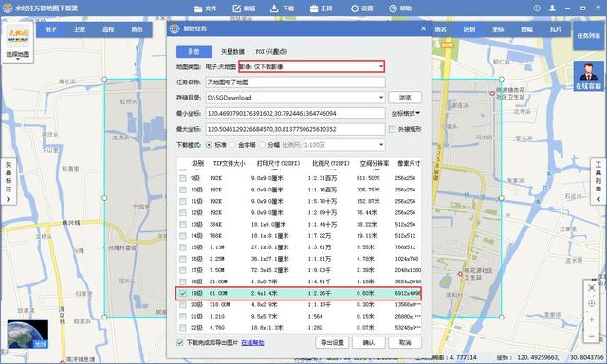
Task: Click the 图幅 map-sheet toolbar button
Action: pyautogui.click(x=526, y=29)
